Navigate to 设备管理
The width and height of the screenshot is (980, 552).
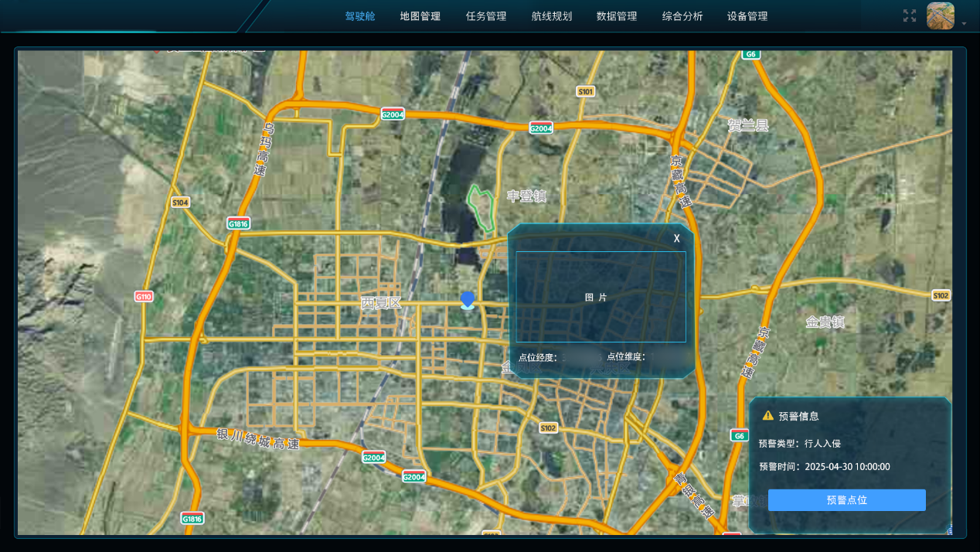coord(747,16)
